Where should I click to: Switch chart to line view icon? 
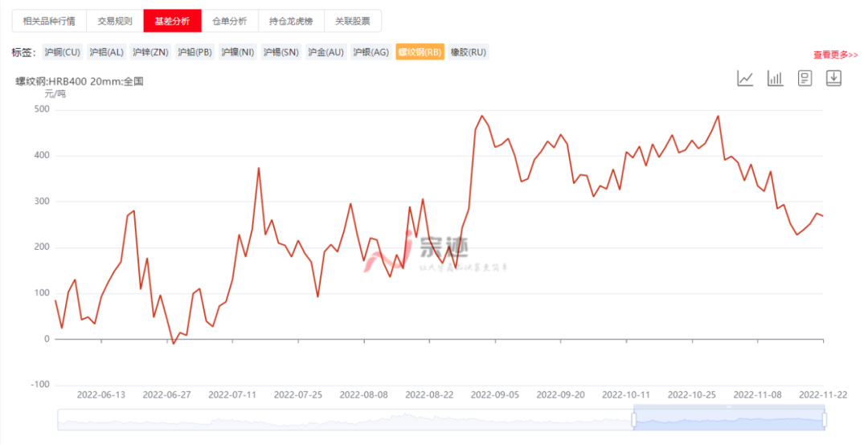[745, 78]
